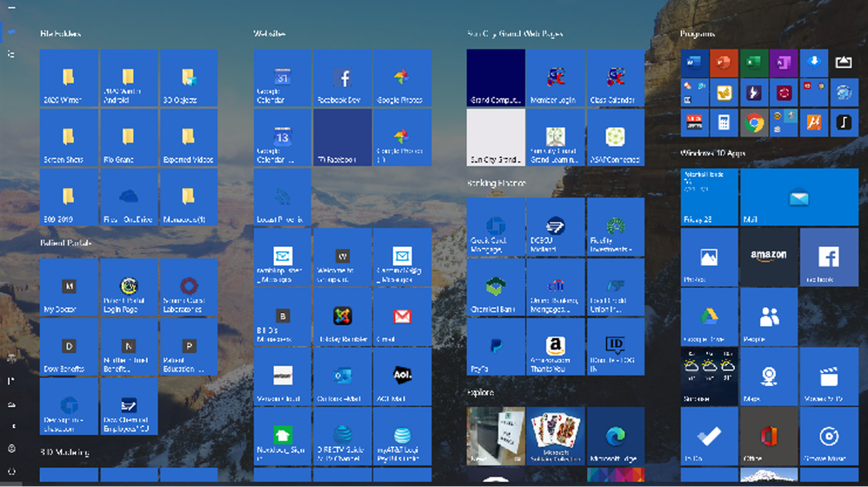Open the Grand Computers dark tile
The image size is (868, 487).
[x=496, y=77]
